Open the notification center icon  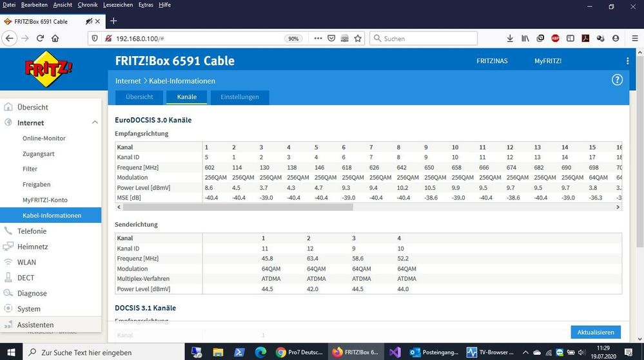pyautogui.click(x=629, y=352)
